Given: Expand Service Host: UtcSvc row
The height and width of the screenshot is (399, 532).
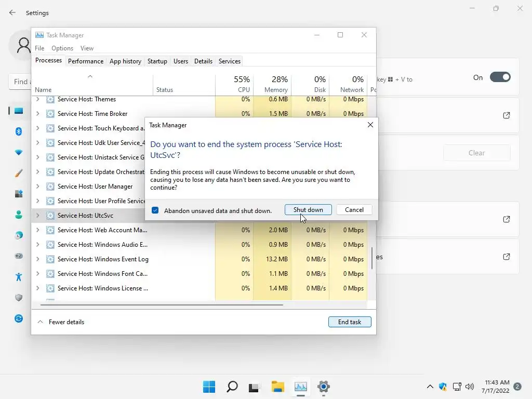Looking at the screenshot, I should pyautogui.click(x=37, y=216).
